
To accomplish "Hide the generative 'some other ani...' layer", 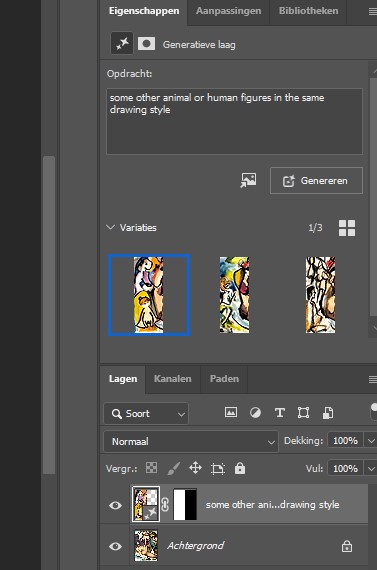I will click(x=115, y=505).
